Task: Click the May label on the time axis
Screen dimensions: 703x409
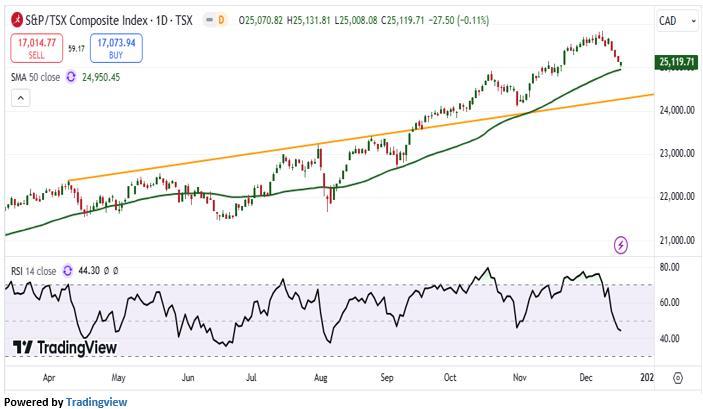Action: pyautogui.click(x=118, y=378)
